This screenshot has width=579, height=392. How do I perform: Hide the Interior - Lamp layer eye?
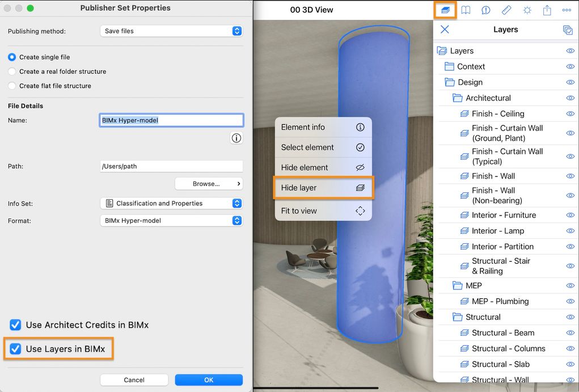click(570, 231)
